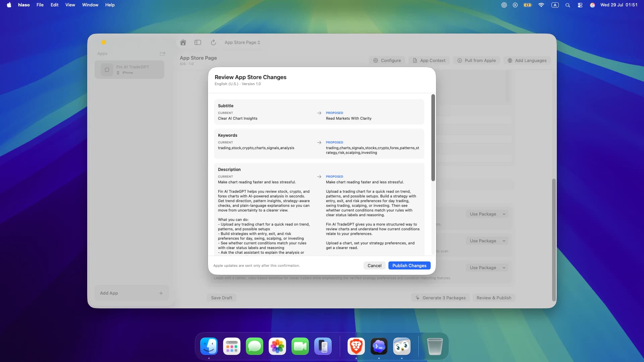Click the owl app icon in Dock

click(401, 346)
